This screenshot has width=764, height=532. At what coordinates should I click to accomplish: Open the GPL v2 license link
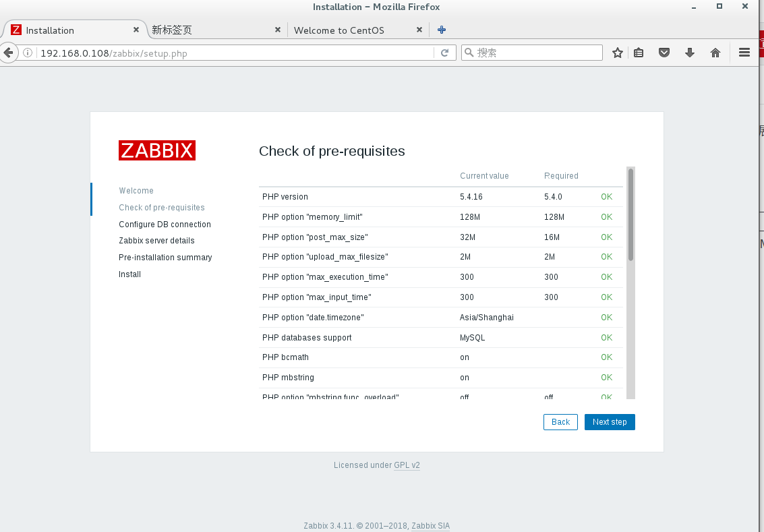coord(407,465)
